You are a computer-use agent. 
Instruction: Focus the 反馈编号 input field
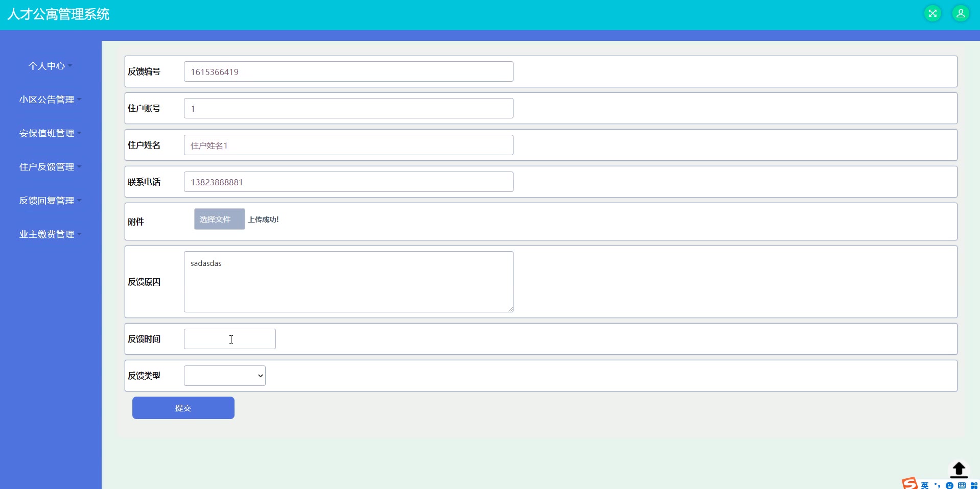pos(348,71)
